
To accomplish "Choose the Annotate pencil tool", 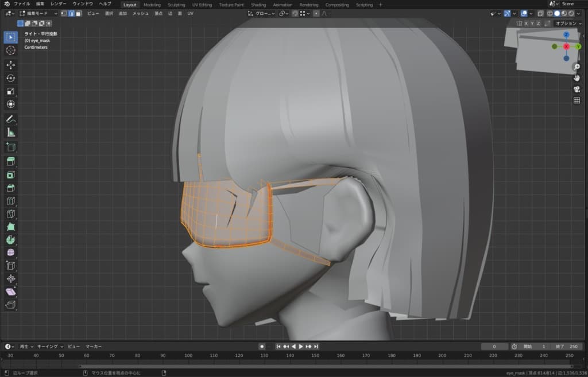I will click(10, 119).
